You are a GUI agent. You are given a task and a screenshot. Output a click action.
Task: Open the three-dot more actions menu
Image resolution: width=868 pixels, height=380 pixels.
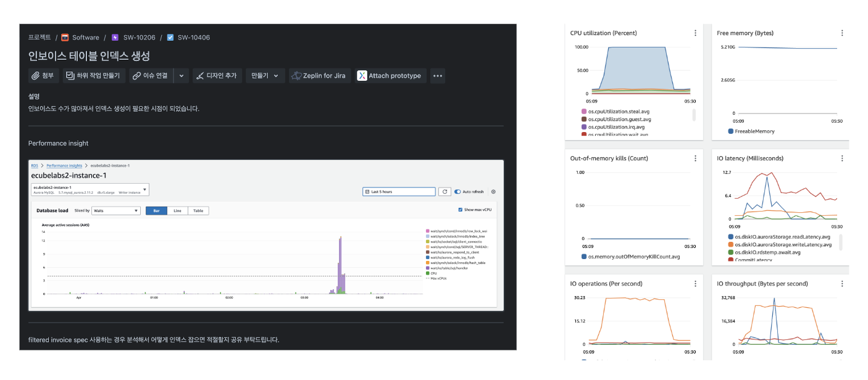pyautogui.click(x=438, y=76)
